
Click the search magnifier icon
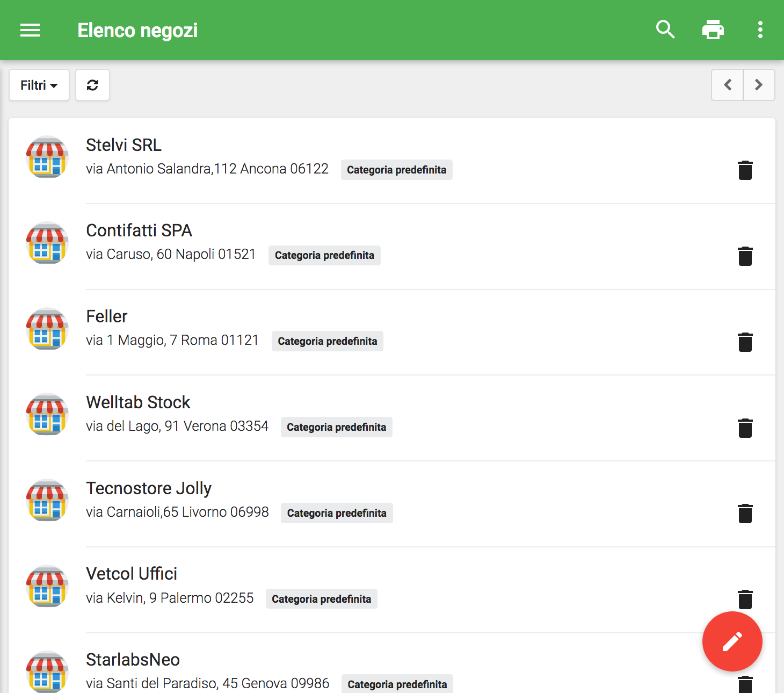tap(665, 30)
